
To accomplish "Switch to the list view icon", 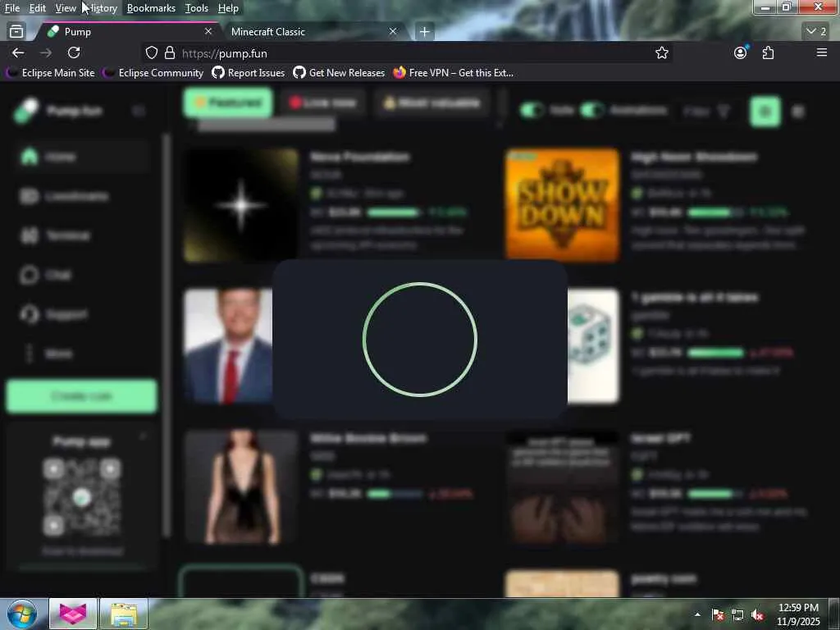I will 798,112.
